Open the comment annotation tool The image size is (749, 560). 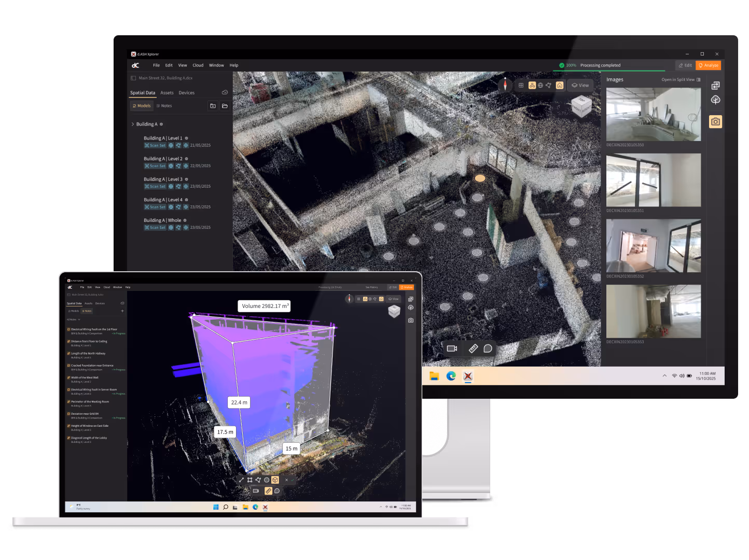tap(488, 348)
